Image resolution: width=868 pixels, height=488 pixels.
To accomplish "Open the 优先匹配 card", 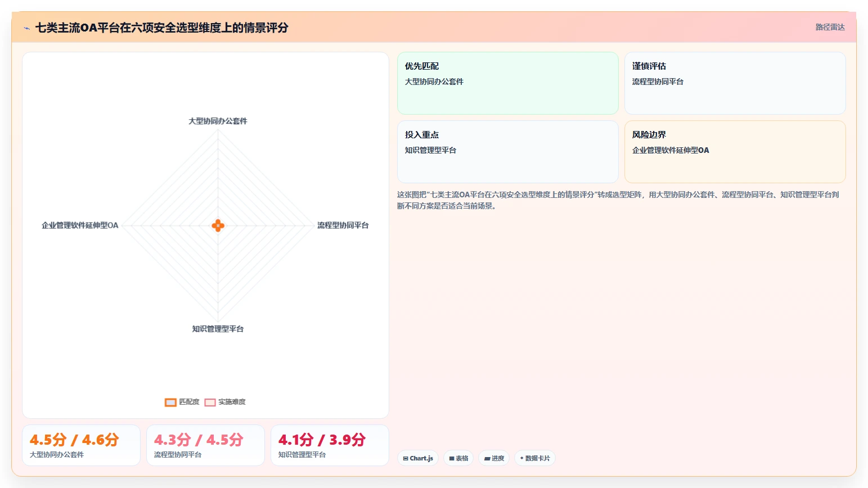I will 507,83.
